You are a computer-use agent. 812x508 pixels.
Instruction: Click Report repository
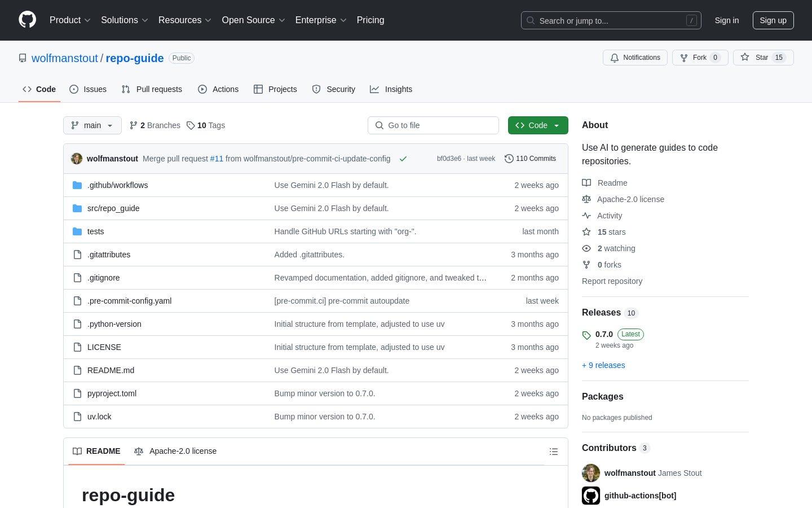(x=612, y=281)
